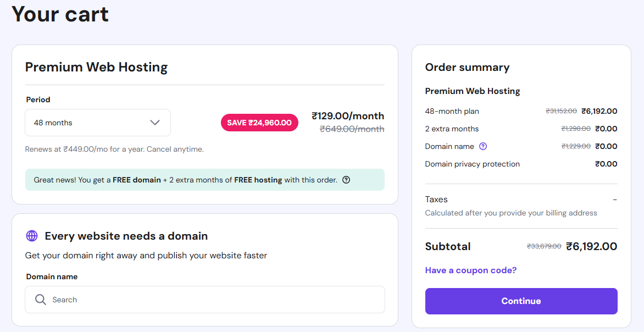This screenshot has height=332, width=644.
Task: Click inside the domain Search field
Action: [165, 300]
